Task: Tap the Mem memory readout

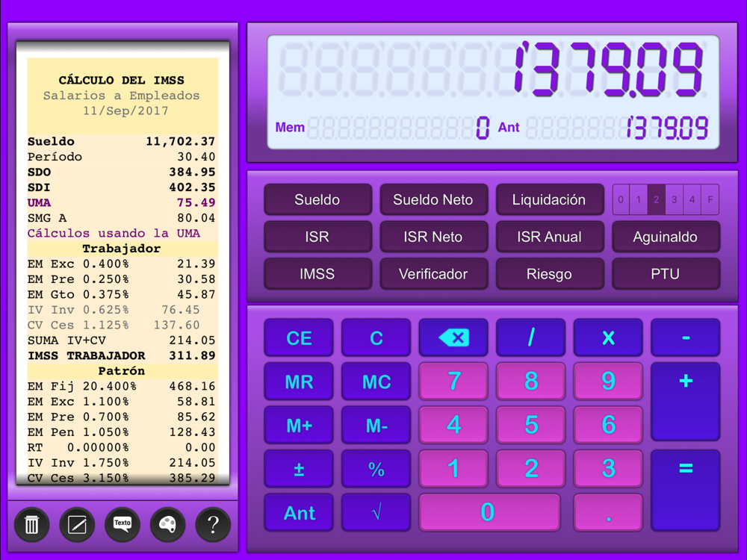Action: point(382,128)
